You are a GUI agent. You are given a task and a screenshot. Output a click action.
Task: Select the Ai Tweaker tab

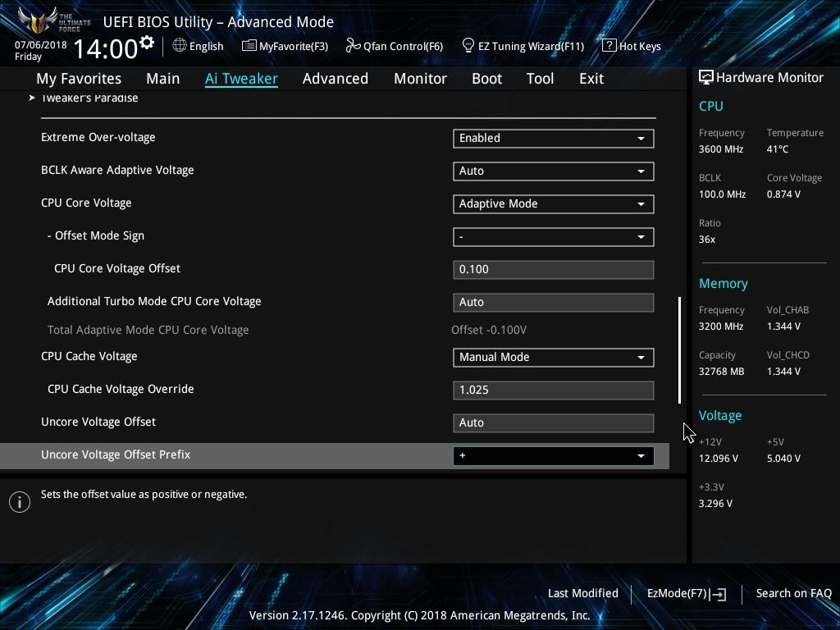tap(241, 79)
